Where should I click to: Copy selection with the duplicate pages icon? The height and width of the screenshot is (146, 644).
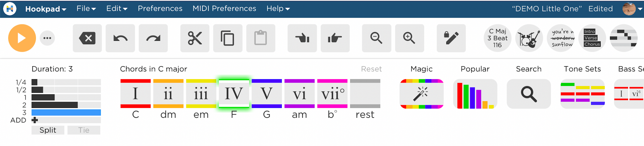(228, 38)
